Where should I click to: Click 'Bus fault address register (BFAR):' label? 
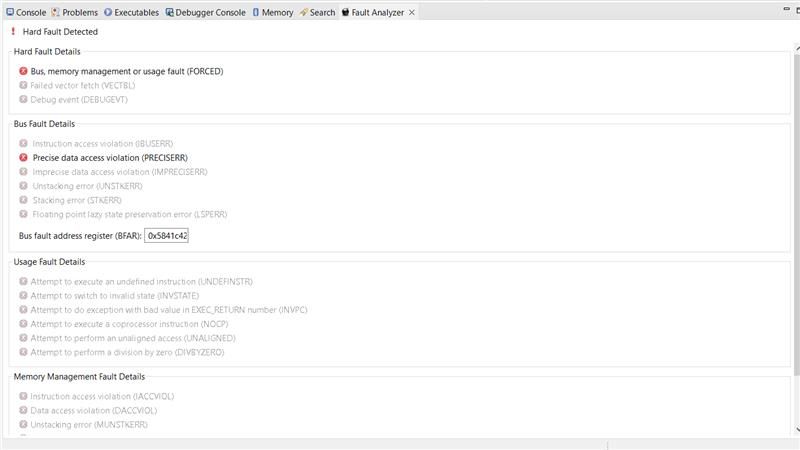click(x=80, y=236)
